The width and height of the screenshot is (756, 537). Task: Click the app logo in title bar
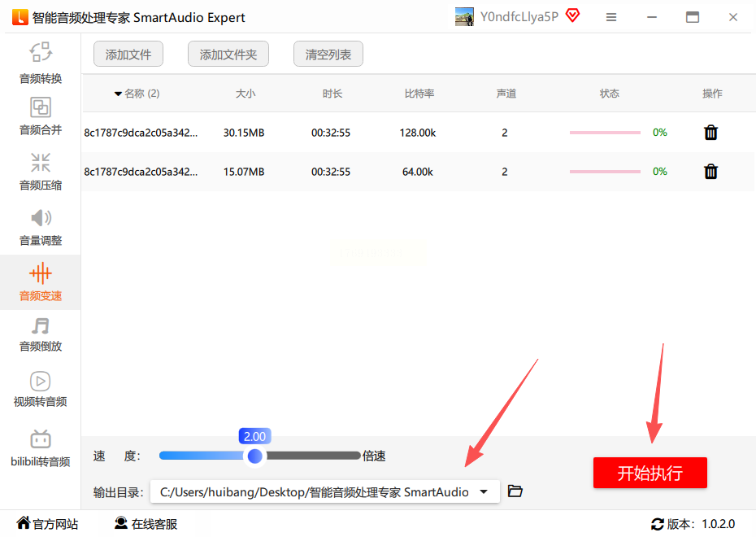(x=20, y=17)
